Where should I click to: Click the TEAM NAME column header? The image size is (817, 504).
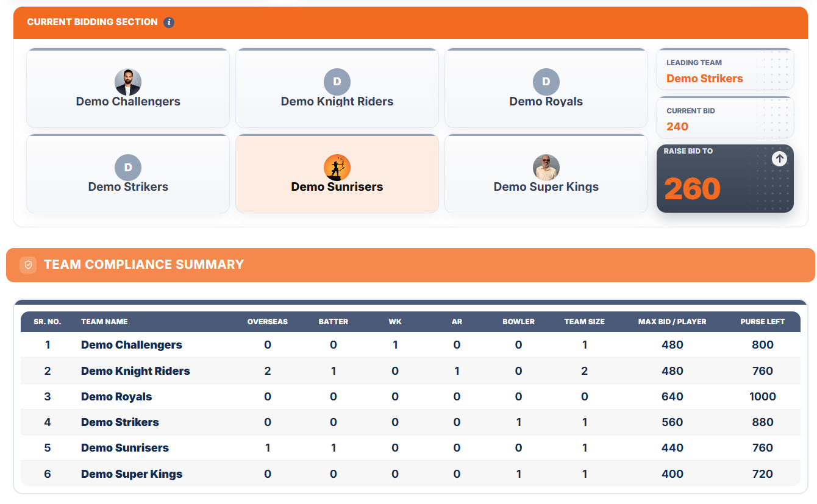[x=104, y=322]
